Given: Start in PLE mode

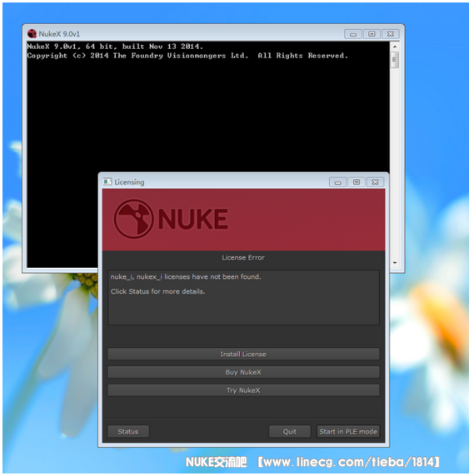Looking at the screenshot, I should coord(348,431).
